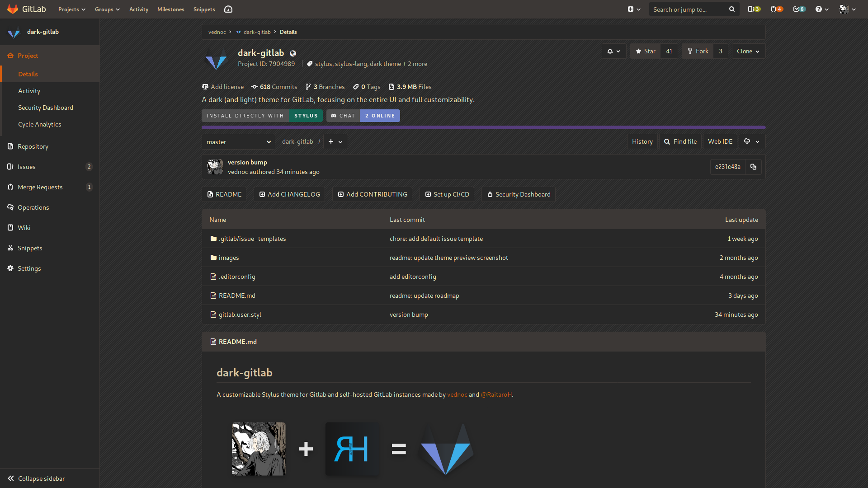This screenshot has height=488, width=868.
Task: Open the Clone dropdown
Action: pos(747,51)
